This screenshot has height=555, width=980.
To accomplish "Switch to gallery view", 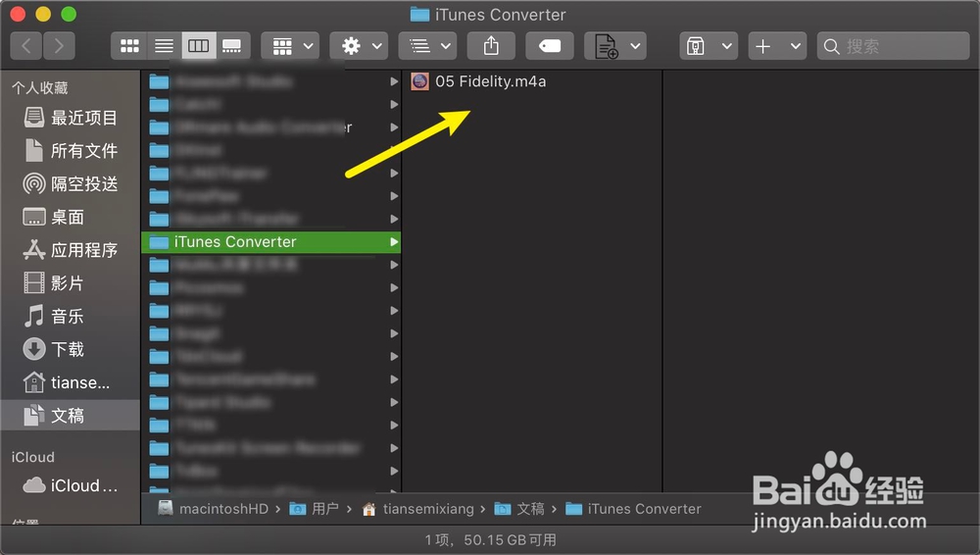I will coord(233,46).
